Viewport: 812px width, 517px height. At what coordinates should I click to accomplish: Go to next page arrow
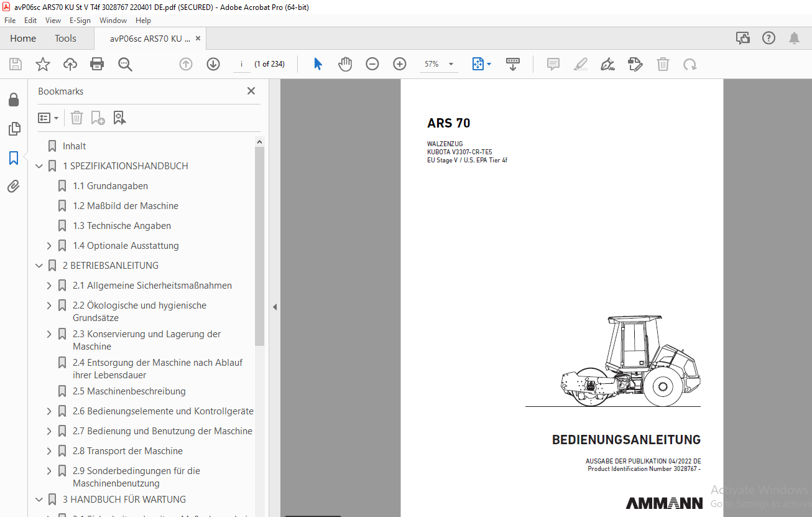[213, 64]
